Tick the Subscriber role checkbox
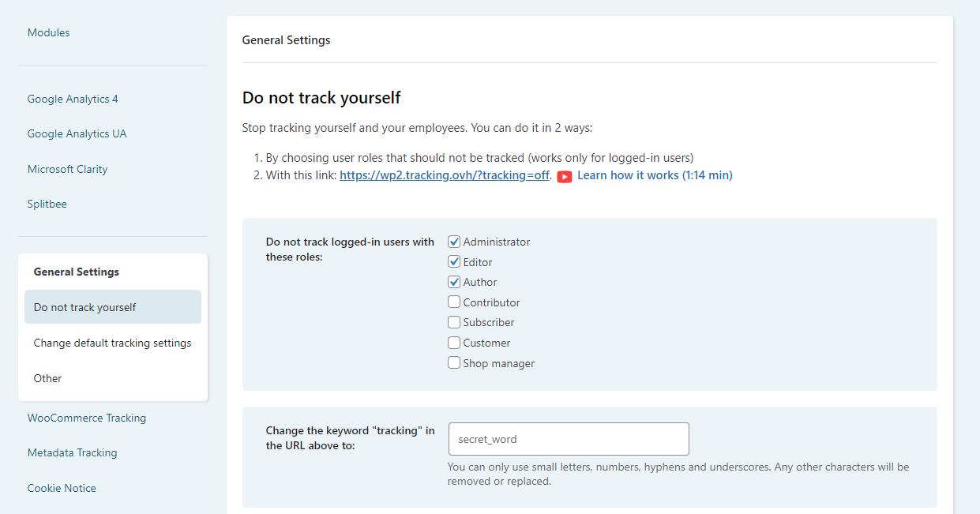This screenshot has width=980, height=514. 454,322
